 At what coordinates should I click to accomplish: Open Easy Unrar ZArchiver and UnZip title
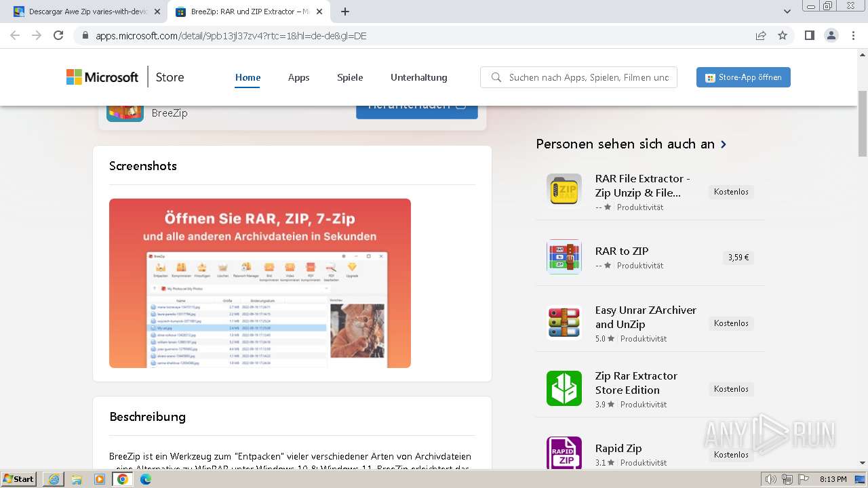point(646,317)
